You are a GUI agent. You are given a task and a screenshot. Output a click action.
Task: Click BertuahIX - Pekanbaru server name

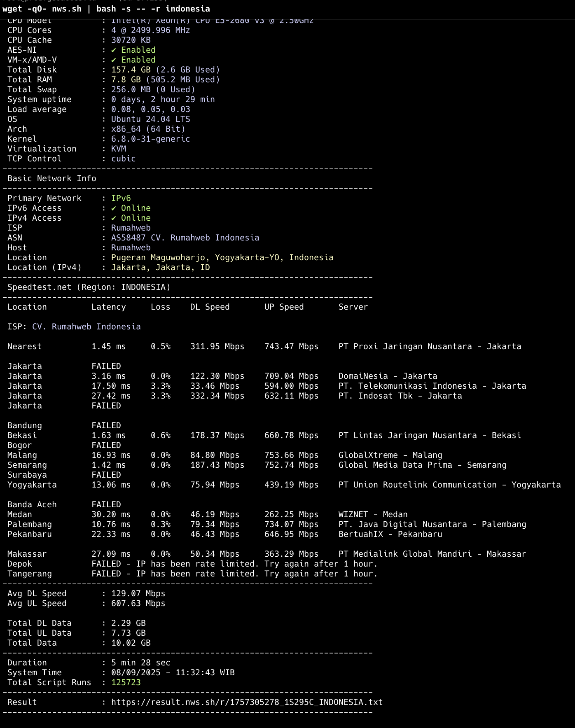tap(390, 534)
